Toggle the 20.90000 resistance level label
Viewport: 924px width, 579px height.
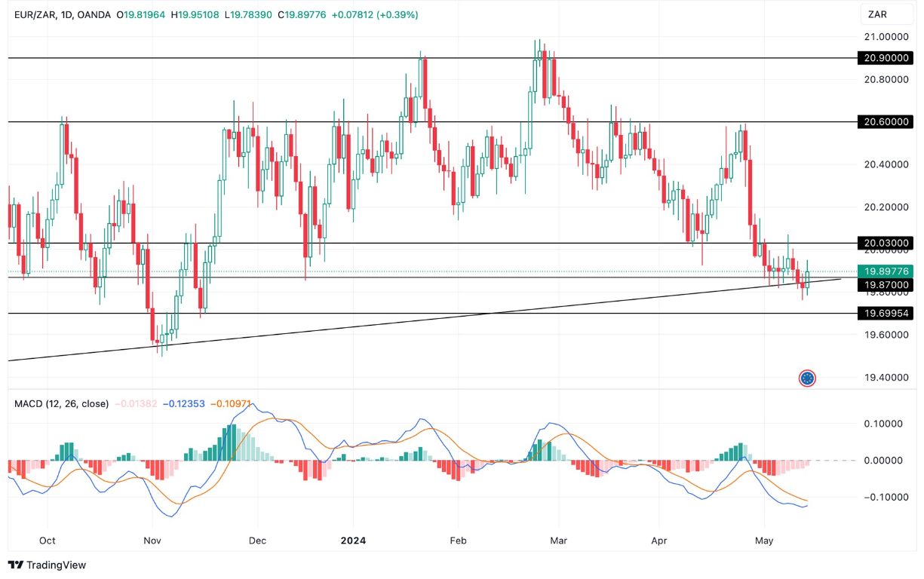(884, 58)
